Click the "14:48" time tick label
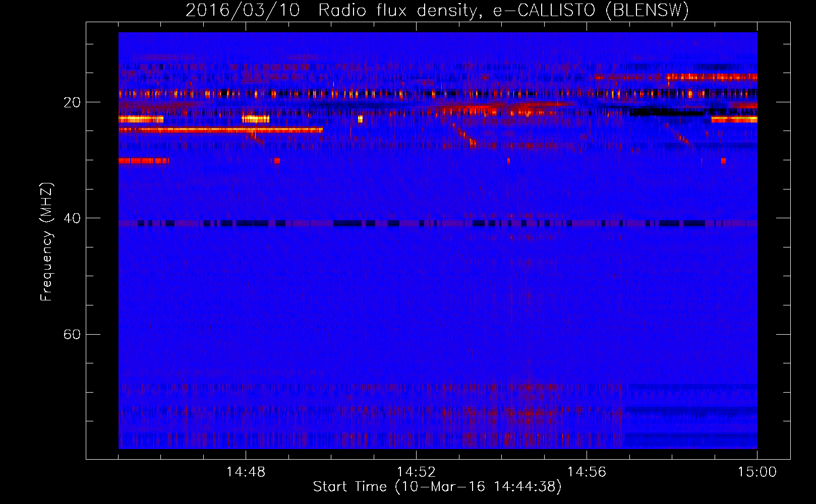The image size is (816, 504). pos(246,472)
